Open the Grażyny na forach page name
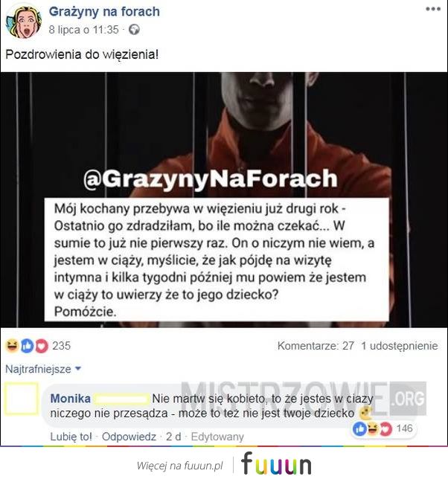Screen dimensions: 448x479 [104, 12]
